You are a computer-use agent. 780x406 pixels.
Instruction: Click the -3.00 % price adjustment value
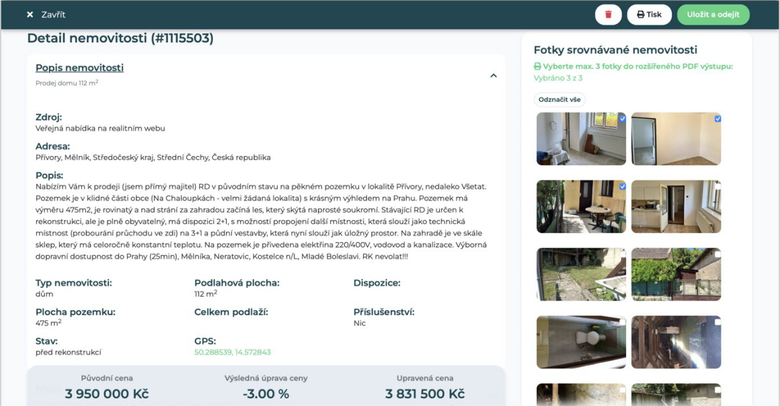click(266, 394)
